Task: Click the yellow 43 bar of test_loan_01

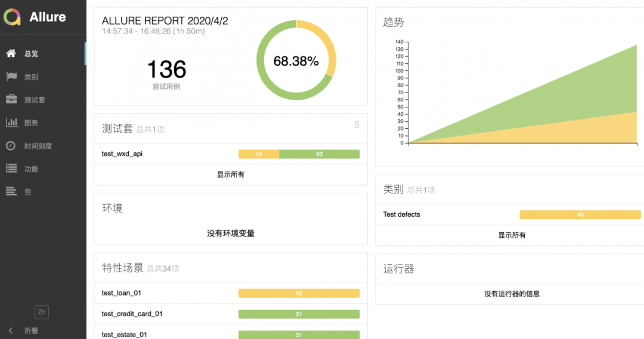Action: [x=299, y=293]
